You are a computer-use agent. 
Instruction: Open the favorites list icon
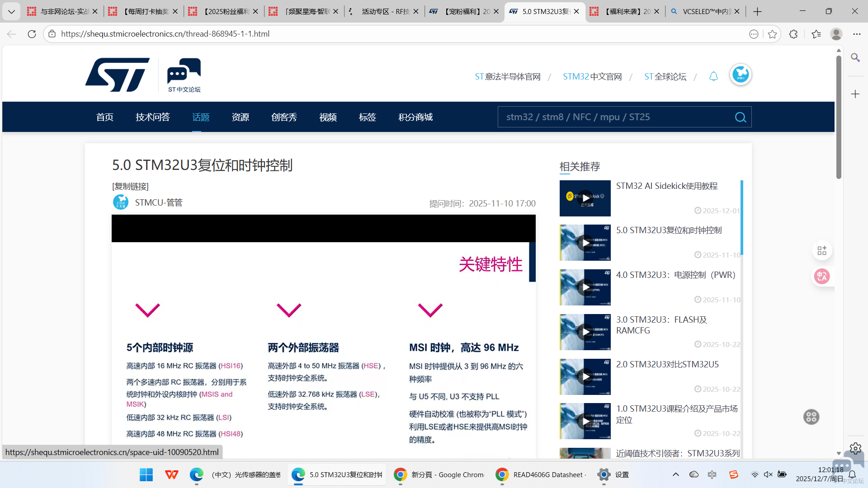(x=816, y=34)
